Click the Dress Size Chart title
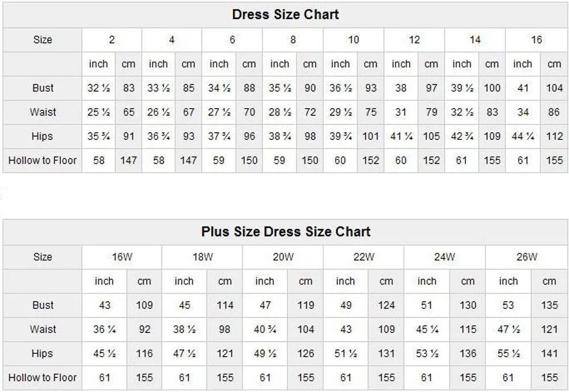 (x=285, y=15)
